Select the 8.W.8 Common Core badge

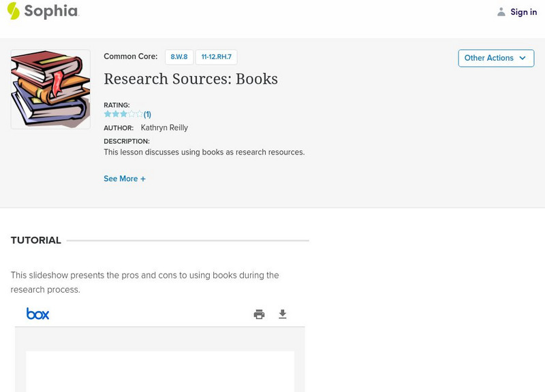[x=178, y=56]
